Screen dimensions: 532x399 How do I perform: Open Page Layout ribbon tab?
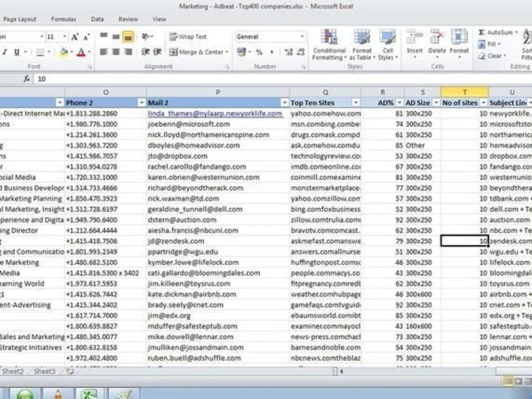click(x=20, y=19)
